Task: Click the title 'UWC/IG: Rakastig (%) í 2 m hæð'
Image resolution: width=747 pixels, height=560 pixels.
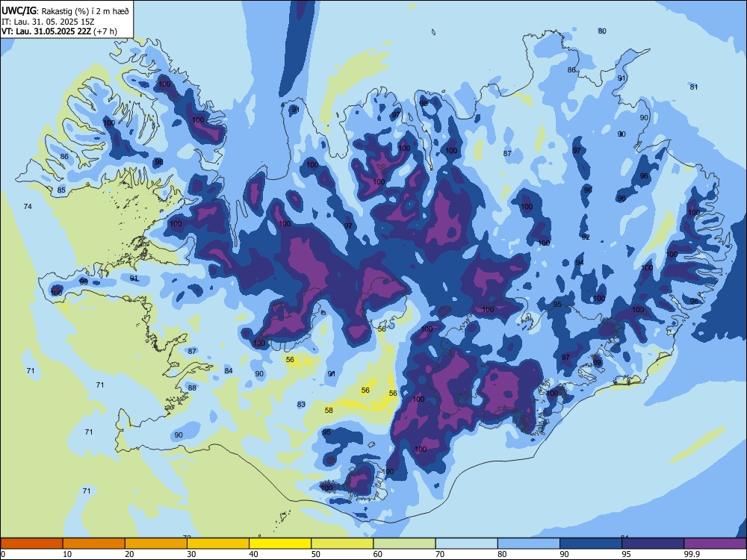Action: coord(65,10)
